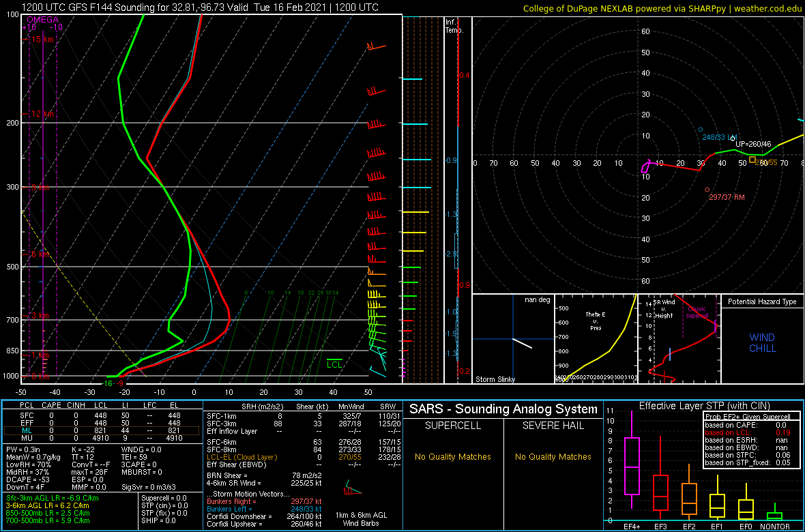Click the 'Corfidi Upshear = 260/46 kt' line
The height and width of the screenshot is (532, 805).
click(265, 524)
